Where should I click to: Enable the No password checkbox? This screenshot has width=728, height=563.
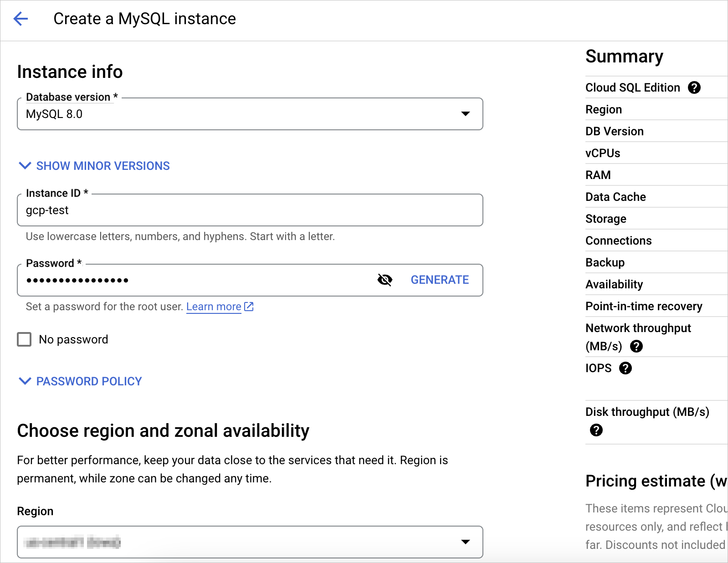tap(24, 339)
